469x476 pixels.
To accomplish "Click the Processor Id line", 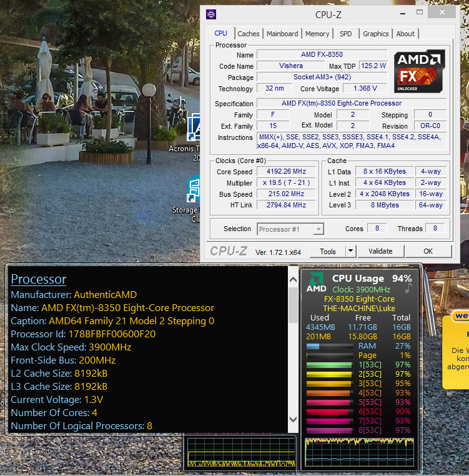I will 83,334.
